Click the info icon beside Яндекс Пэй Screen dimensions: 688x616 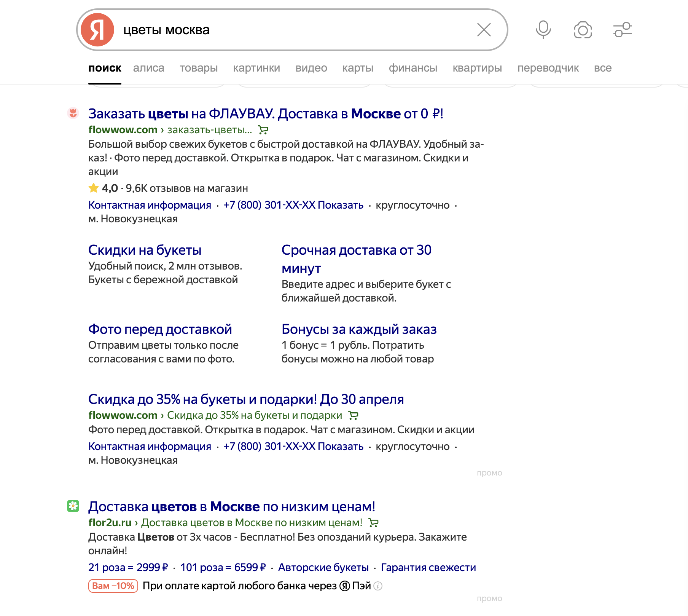[378, 586]
